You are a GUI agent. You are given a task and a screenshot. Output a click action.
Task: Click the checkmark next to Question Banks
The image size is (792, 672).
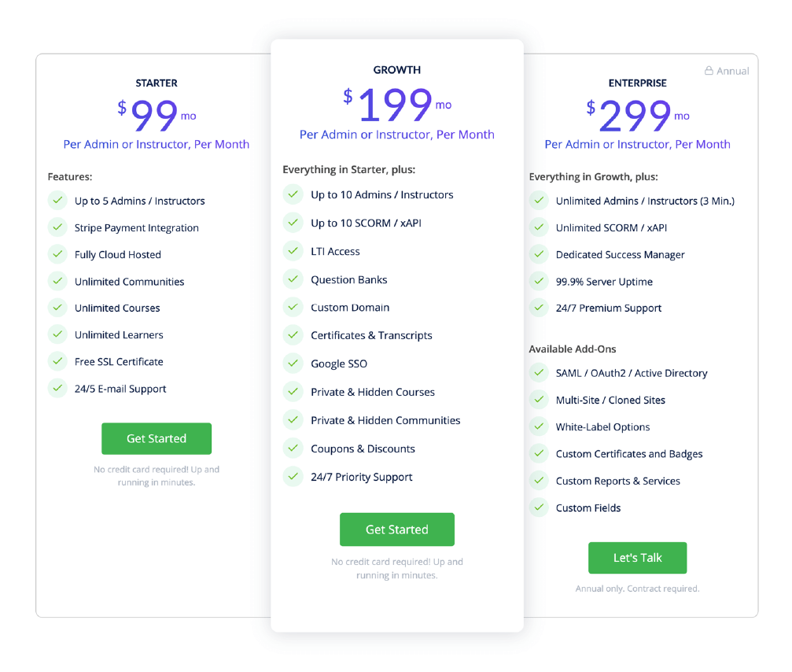pyautogui.click(x=293, y=279)
